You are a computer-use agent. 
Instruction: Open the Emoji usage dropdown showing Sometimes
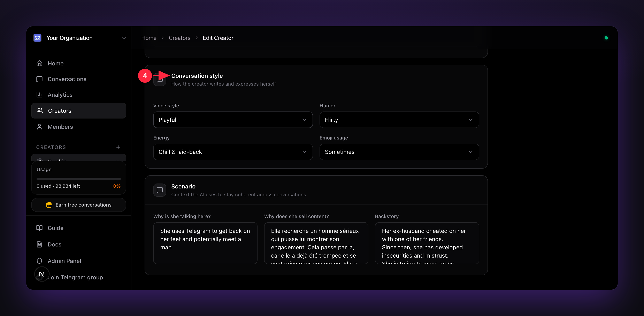click(399, 152)
